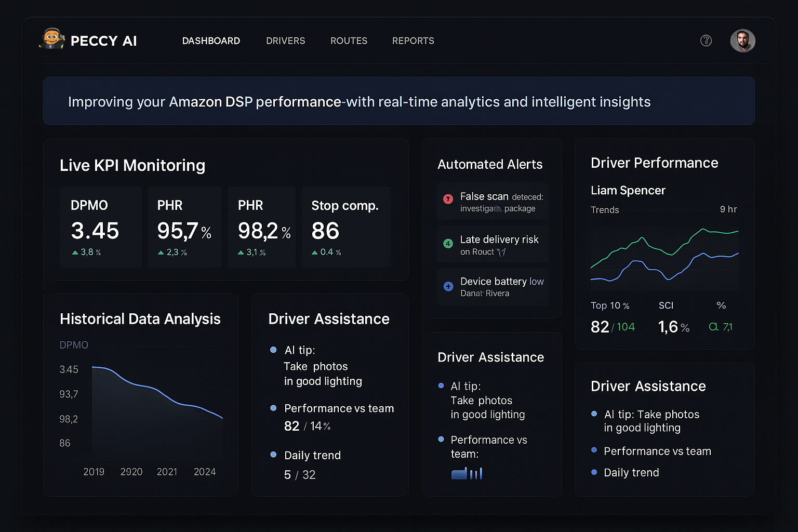Select the PHR 98,2 % KPI card
The image size is (798, 532).
coord(262,227)
